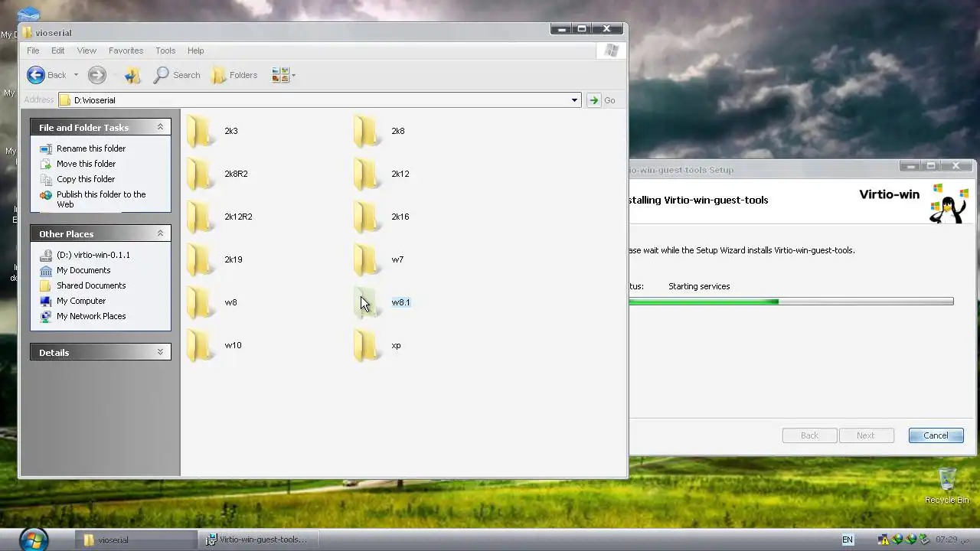
Task: Select the 2k12R2 folder icon
Action: [201, 217]
